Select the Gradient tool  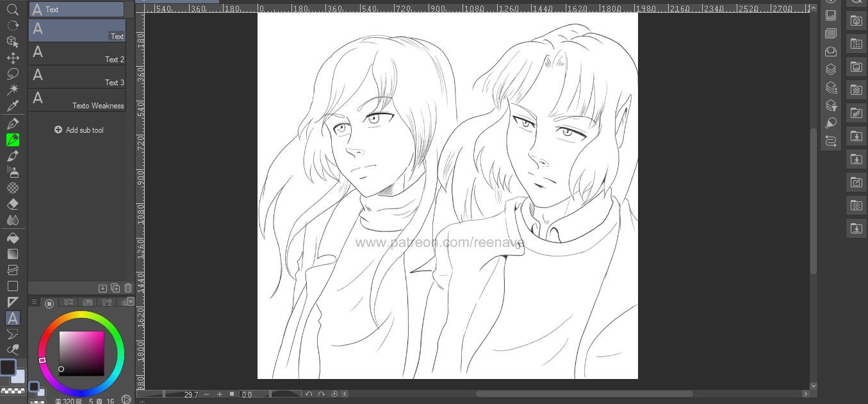[x=12, y=254]
